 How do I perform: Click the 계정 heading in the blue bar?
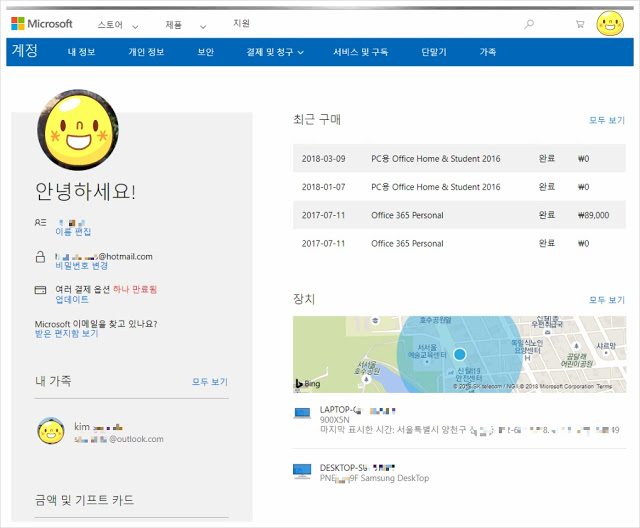click(x=24, y=51)
